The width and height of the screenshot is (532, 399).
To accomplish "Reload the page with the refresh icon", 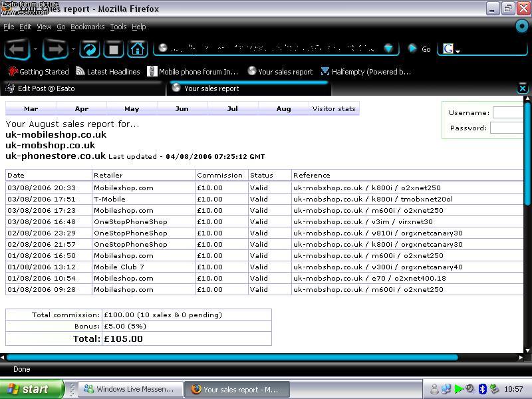I will 90,49.
